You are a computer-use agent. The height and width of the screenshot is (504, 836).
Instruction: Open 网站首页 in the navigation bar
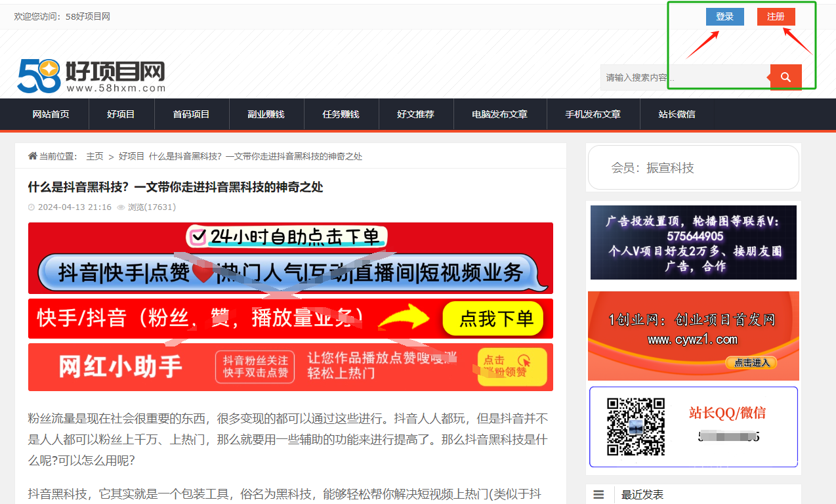click(x=51, y=114)
